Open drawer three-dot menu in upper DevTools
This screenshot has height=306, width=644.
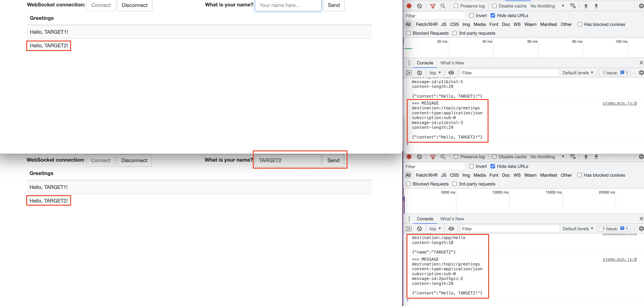[409, 63]
